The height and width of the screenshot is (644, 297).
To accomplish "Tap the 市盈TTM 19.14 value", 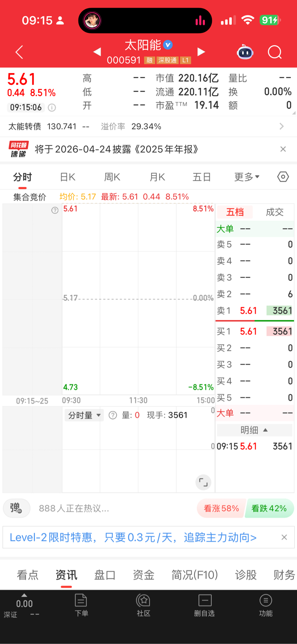I will click(207, 105).
